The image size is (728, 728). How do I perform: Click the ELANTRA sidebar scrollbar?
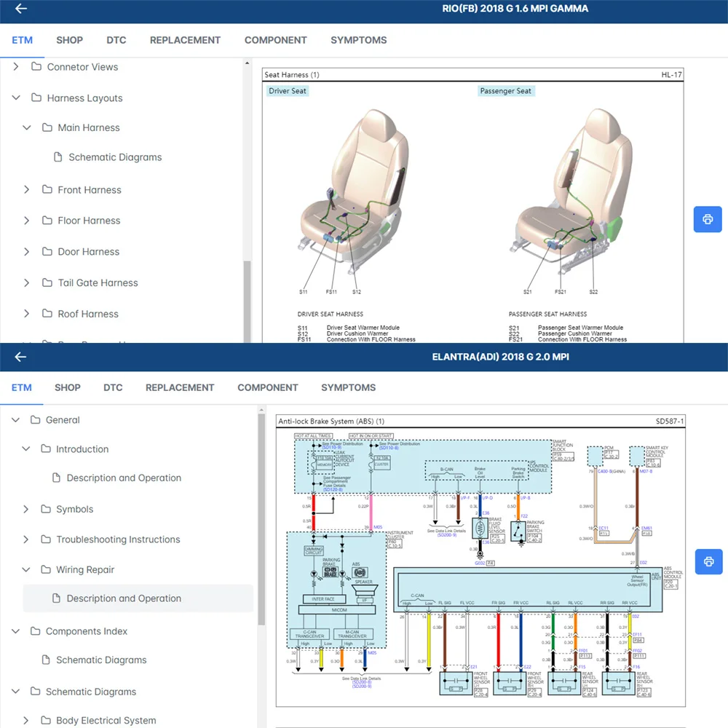[261, 524]
